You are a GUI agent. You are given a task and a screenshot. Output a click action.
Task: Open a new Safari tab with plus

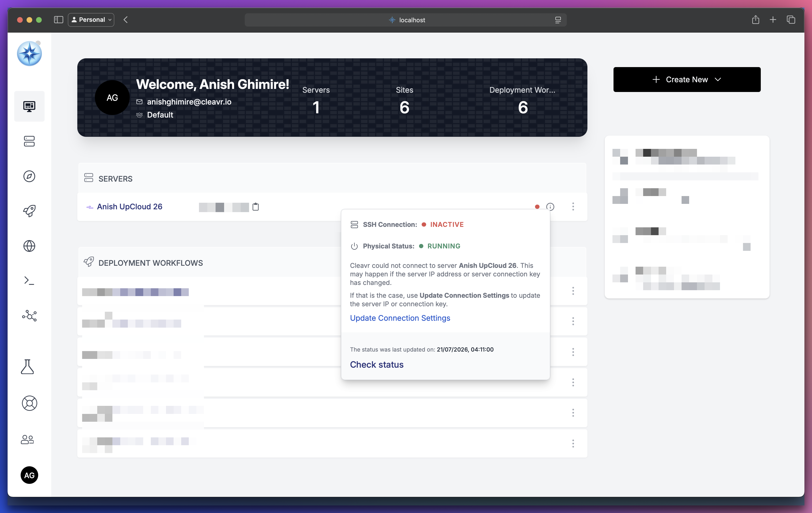(773, 19)
